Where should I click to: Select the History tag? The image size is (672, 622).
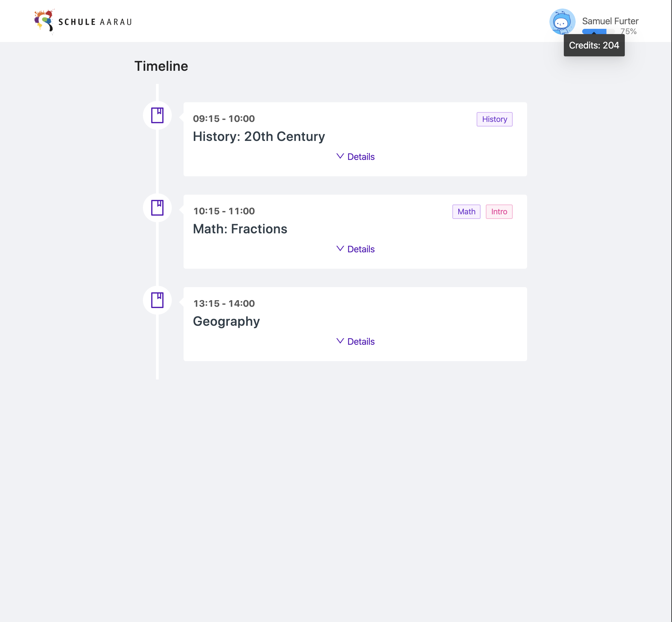click(494, 119)
